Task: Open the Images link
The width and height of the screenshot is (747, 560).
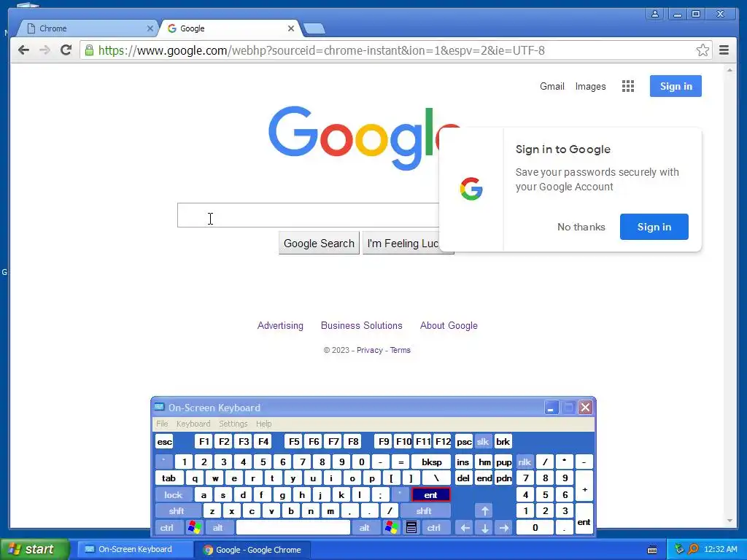Action: pyautogui.click(x=590, y=86)
